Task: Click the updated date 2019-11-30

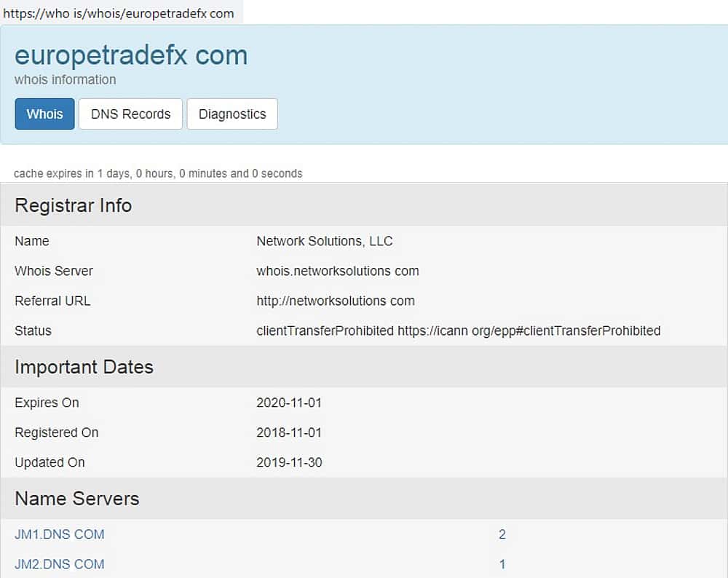Action: point(289,462)
